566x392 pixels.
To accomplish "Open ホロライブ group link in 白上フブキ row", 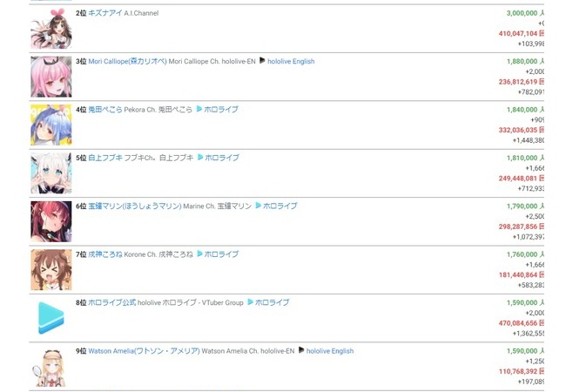I will (x=222, y=158).
